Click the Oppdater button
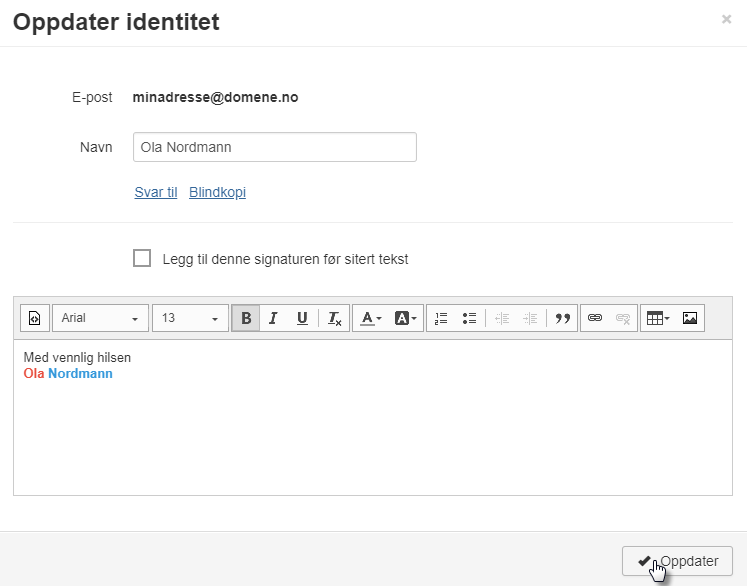747x586 pixels. click(677, 561)
